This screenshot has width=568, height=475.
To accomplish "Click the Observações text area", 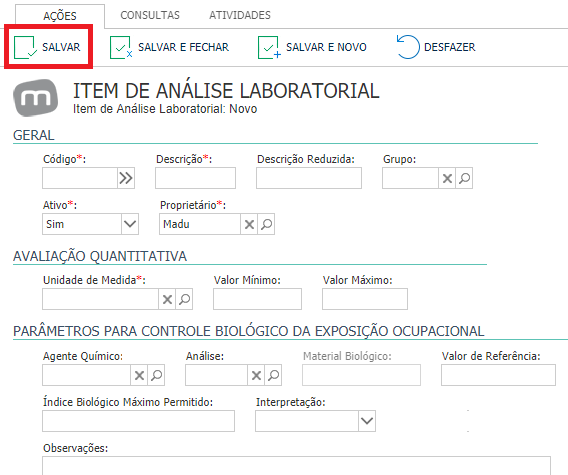I will point(296,466).
